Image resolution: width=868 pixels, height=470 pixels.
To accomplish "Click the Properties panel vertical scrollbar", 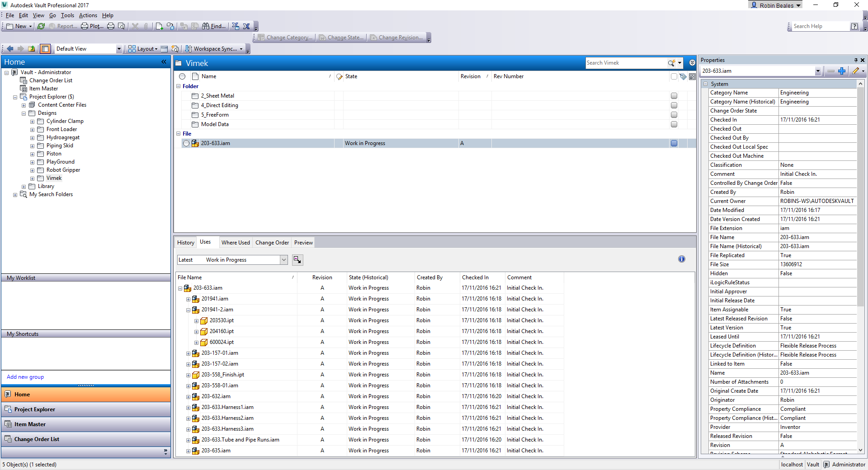I will click(x=860, y=226).
